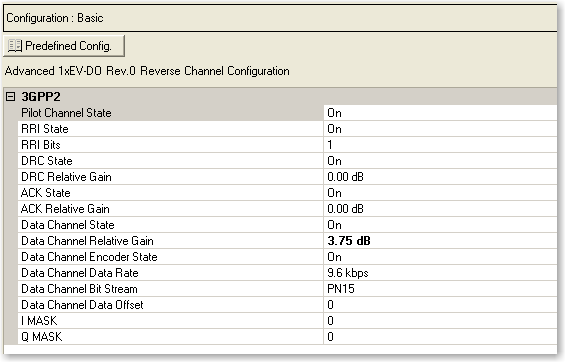Change ACK State On value

click(440, 193)
